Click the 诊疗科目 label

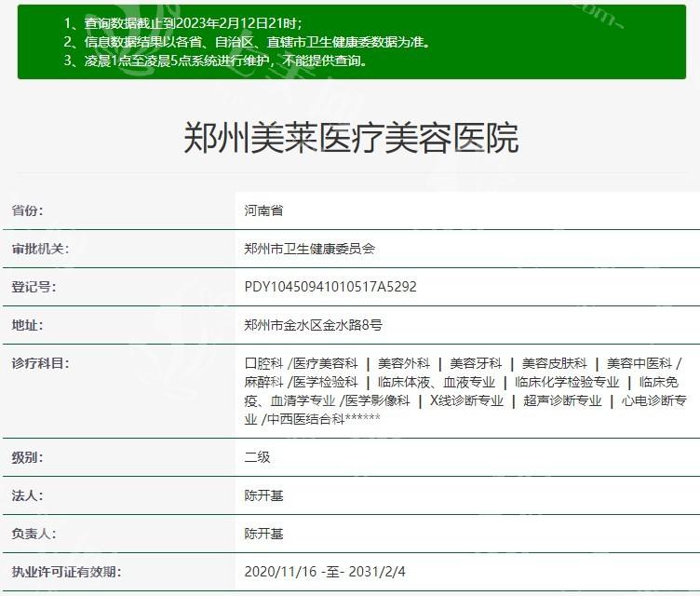point(41,363)
